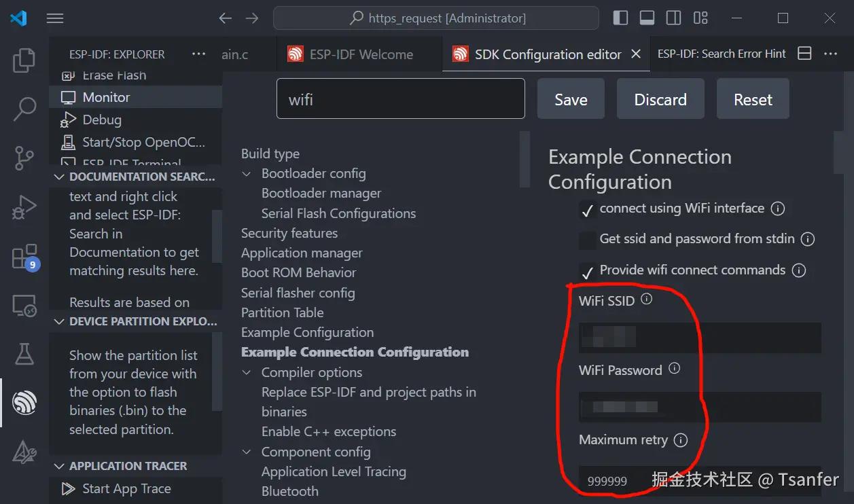The image size is (854, 504).
Task: Go forward with the right arrow
Action: click(252, 18)
